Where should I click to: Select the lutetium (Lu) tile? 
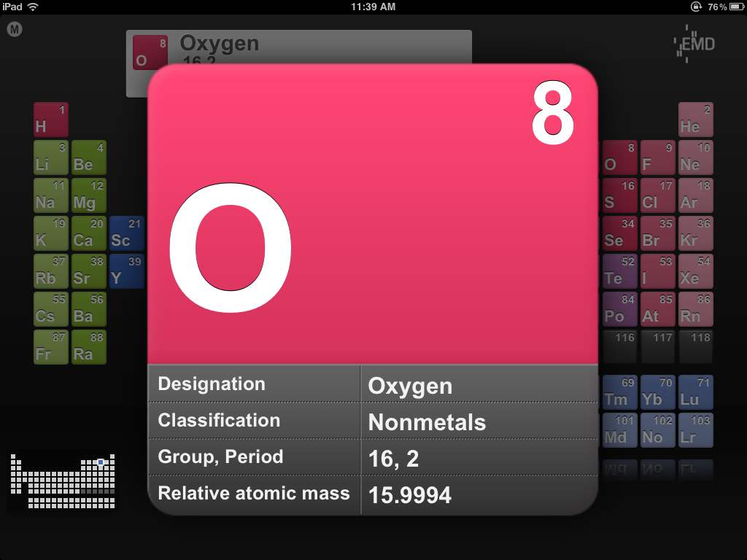695,392
